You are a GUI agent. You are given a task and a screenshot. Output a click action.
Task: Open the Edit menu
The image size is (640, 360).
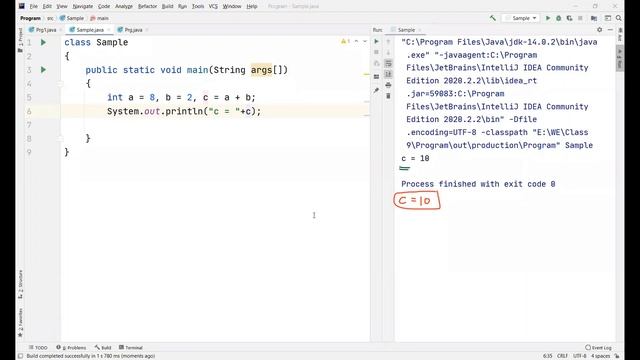tap(47, 7)
